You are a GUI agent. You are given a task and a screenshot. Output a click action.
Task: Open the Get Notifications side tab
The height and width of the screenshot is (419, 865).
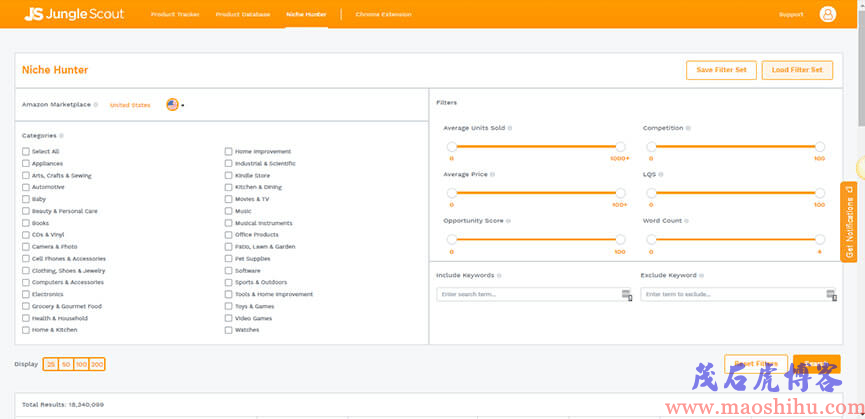[x=848, y=222]
